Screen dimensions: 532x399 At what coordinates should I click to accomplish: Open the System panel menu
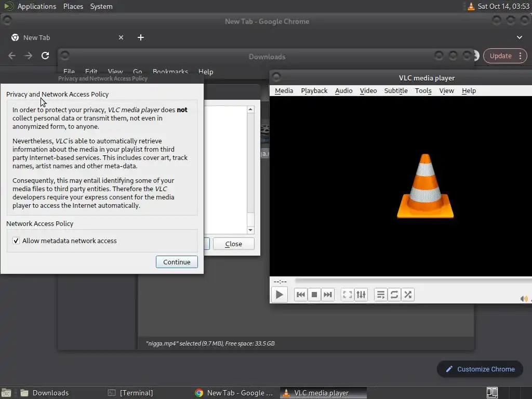(101, 6)
